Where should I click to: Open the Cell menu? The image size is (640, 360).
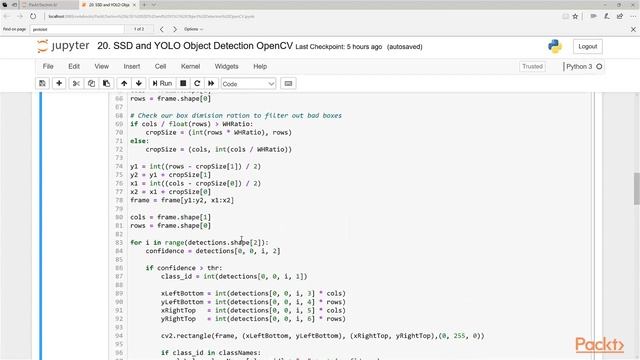tap(160, 66)
